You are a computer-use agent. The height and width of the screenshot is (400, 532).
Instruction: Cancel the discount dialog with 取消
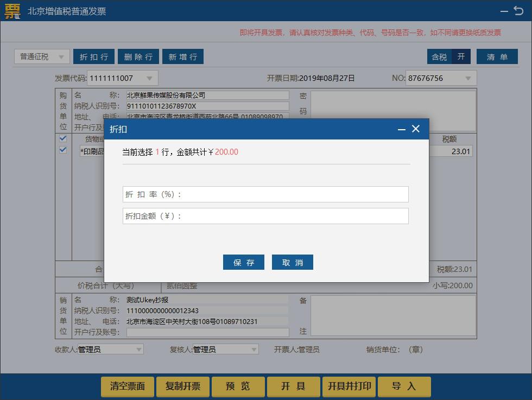292,262
